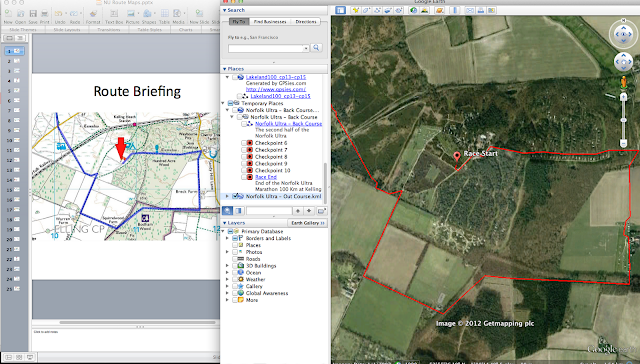640x364 pixels.
Task: Click the Move joystick navigation control
Action: click(x=623, y=62)
